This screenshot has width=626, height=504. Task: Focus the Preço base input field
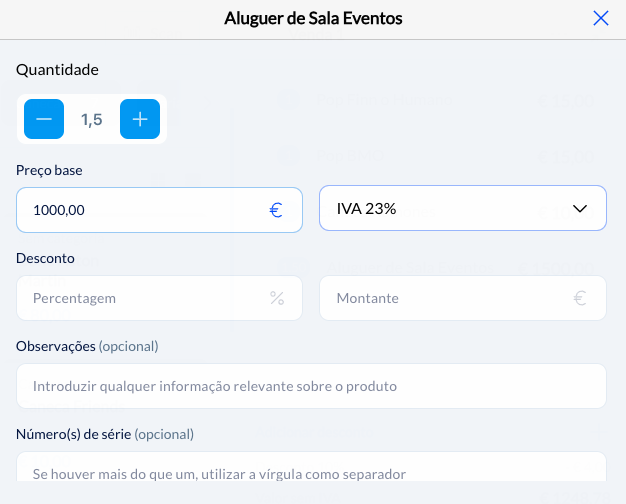[x=140, y=210]
